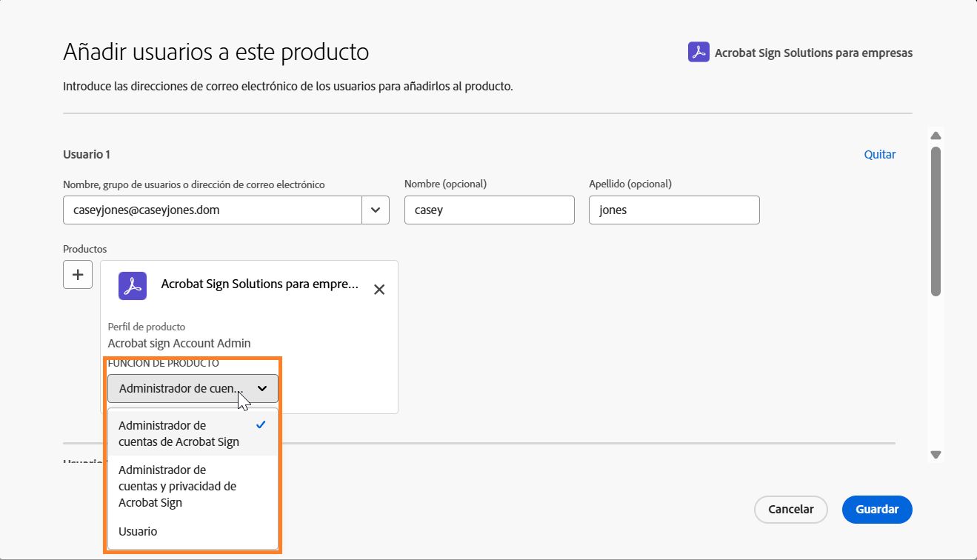This screenshot has height=560, width=977.
Task: Click the mouse cursor dropdown chevron
Action: (x=261, y=388)
